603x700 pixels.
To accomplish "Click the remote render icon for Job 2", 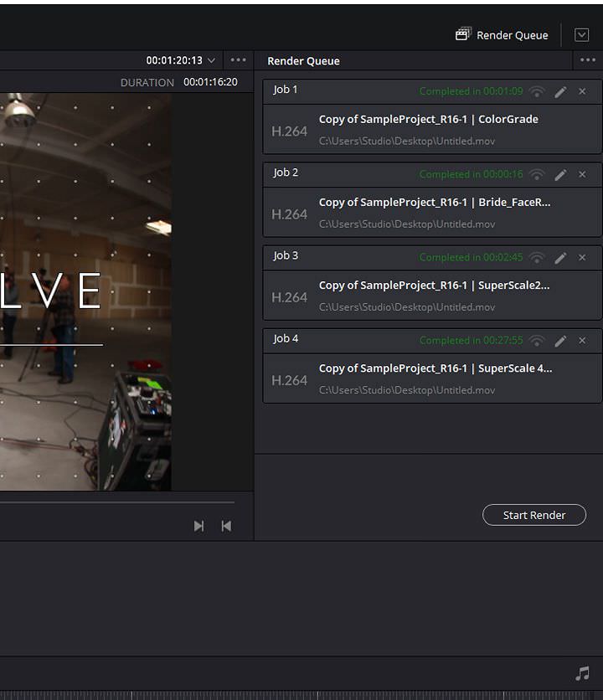I will [x=537, y=174].
